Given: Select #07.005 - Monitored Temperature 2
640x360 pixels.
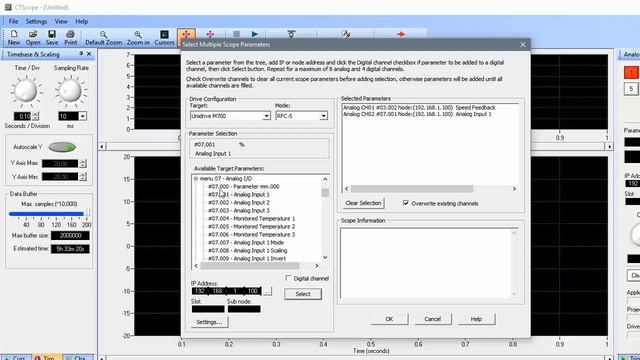Looking at the screenshot, I should (x=251, y=227).
